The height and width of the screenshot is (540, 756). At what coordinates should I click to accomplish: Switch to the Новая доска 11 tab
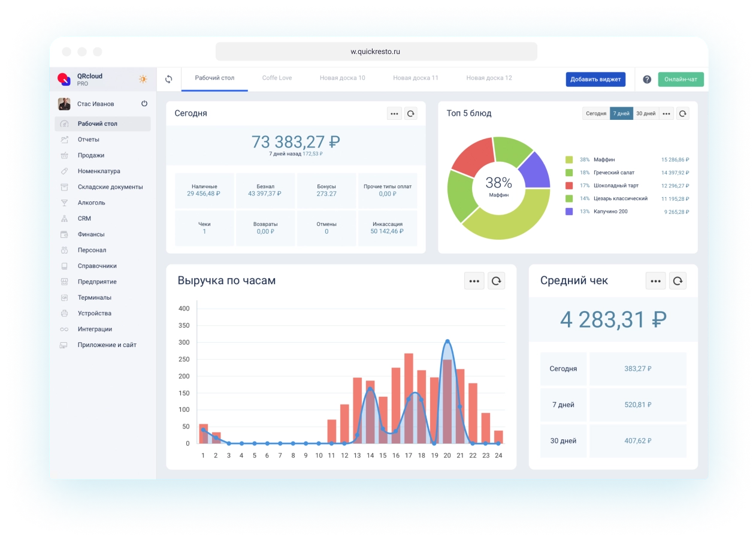(416, 78)
